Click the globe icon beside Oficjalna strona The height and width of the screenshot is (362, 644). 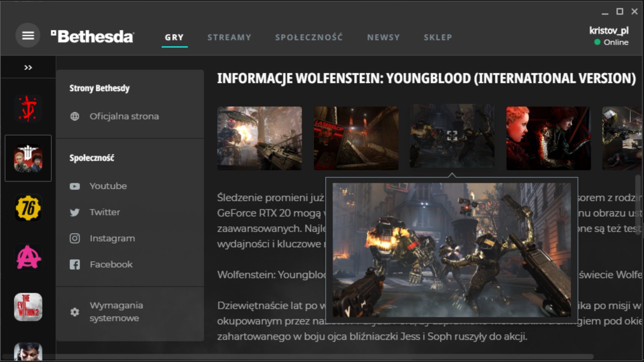(75, 116)
